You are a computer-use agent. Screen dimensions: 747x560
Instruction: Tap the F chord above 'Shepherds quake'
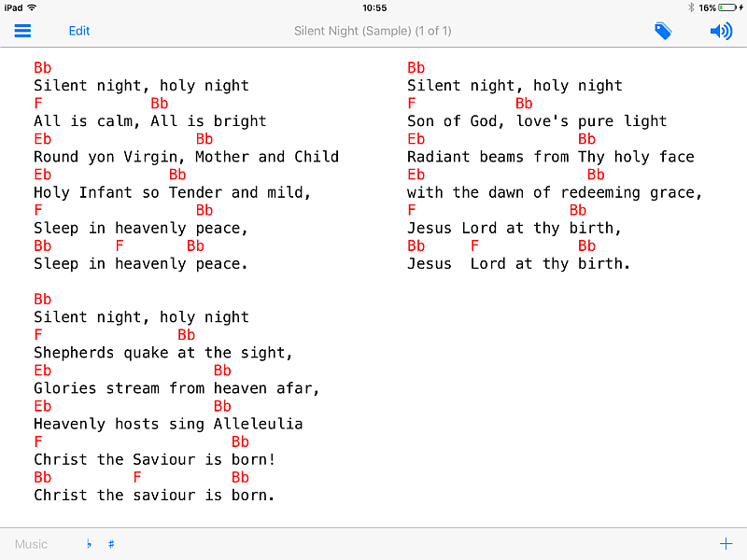36,334
